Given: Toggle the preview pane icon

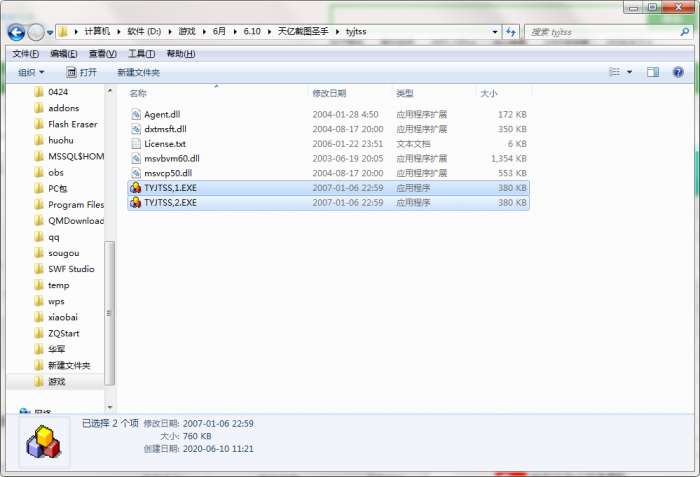Looking at the screenshot, I should coord(653,72).
